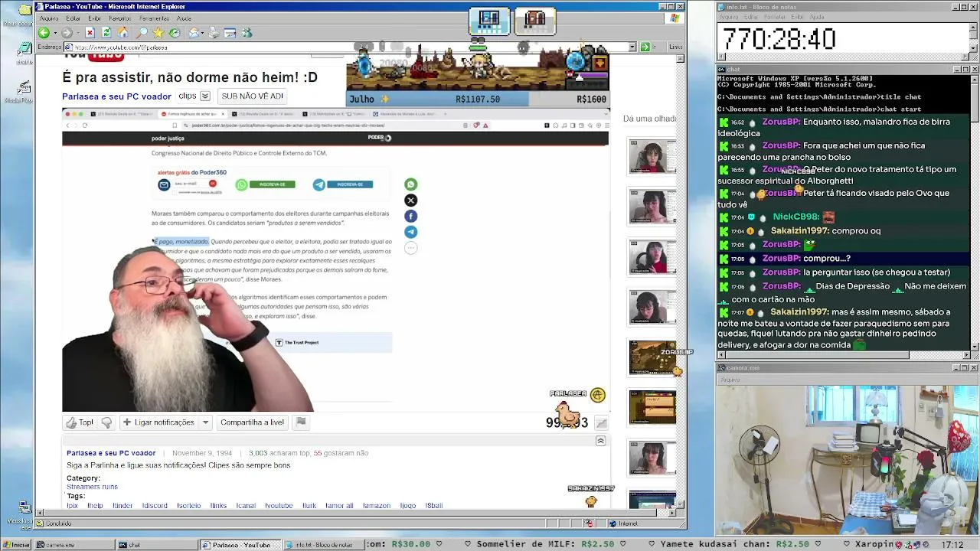Open the Streamers ruins category link

(92, 487)
